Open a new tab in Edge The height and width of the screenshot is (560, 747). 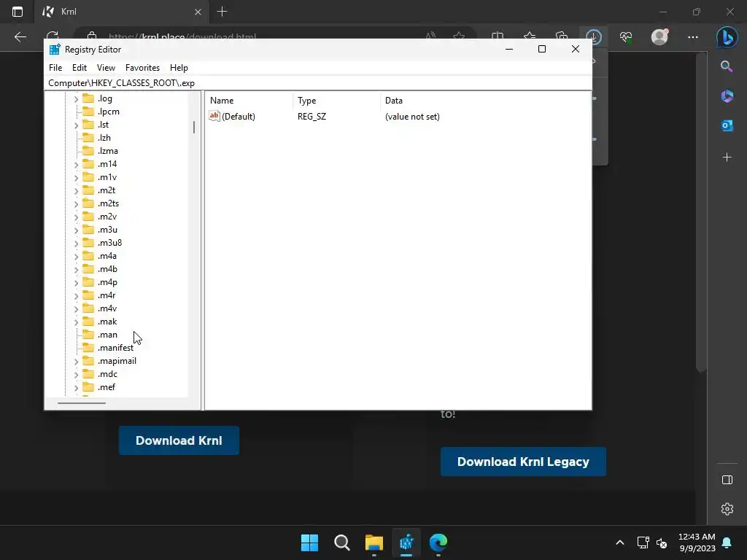tap(222, 12)
